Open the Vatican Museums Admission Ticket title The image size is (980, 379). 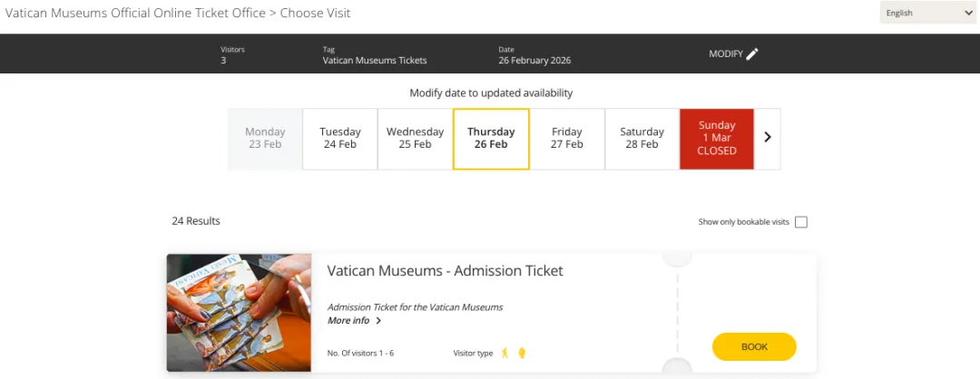pyautogui.click(x=445, y=270)
